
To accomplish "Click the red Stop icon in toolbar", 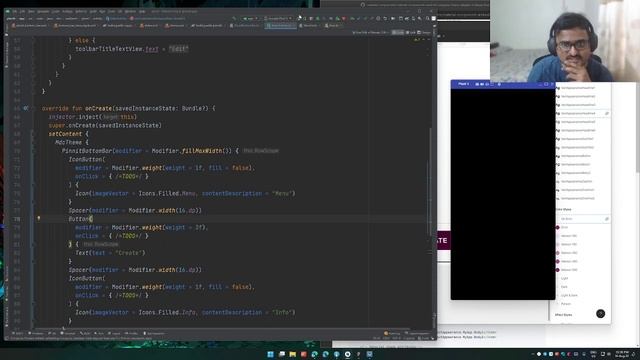I will click(x=344, y=18).
